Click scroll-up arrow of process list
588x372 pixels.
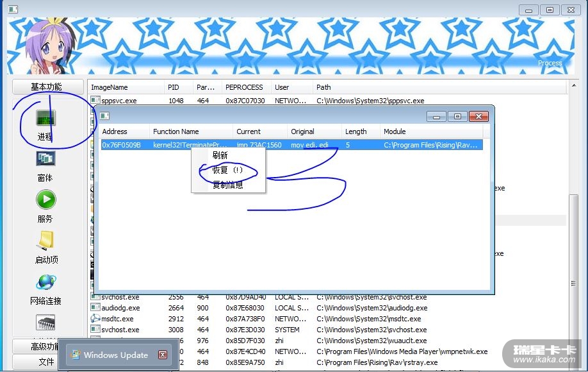pos(574,85)
